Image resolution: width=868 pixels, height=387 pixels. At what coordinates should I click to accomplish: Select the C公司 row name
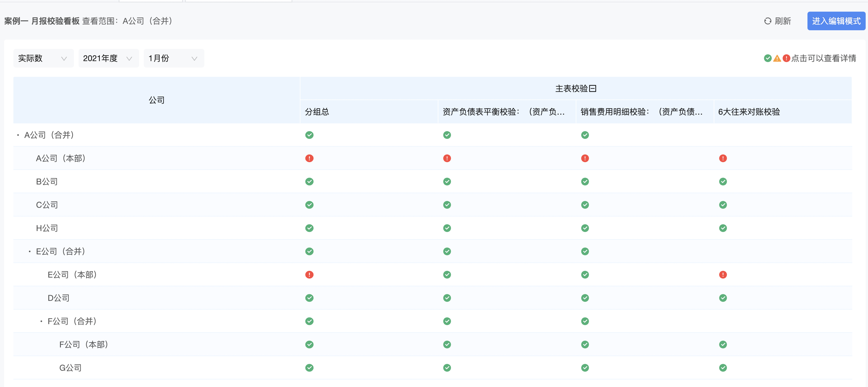tap(47, 205)
